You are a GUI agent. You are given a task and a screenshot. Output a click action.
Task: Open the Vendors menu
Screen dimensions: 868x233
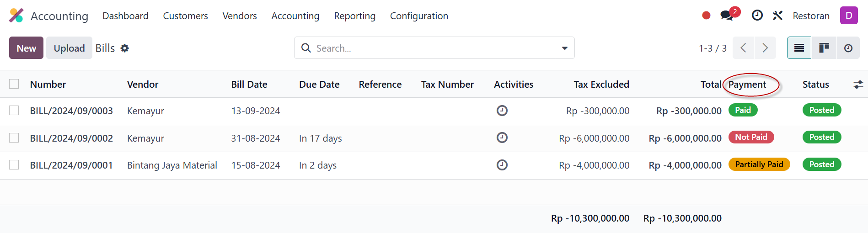coord(240,16)
